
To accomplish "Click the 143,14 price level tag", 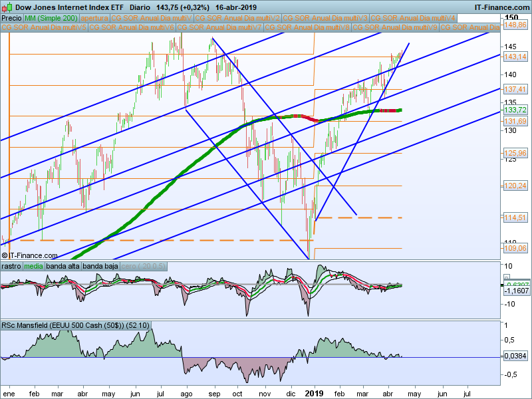I will pos(515,57).
